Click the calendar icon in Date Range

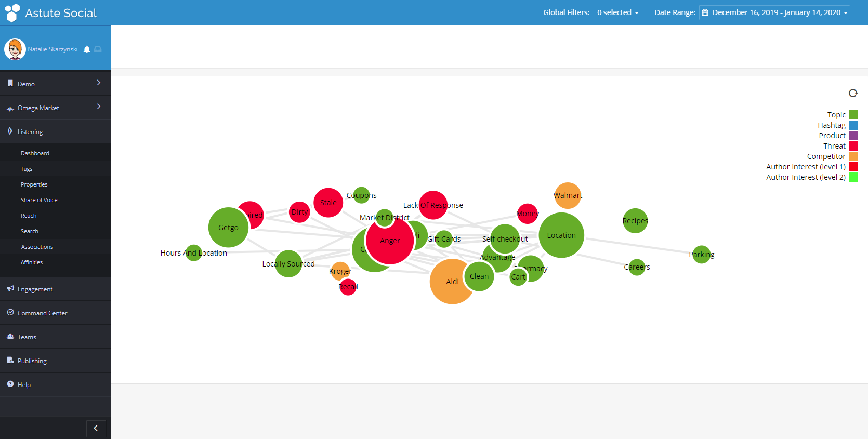705,12
